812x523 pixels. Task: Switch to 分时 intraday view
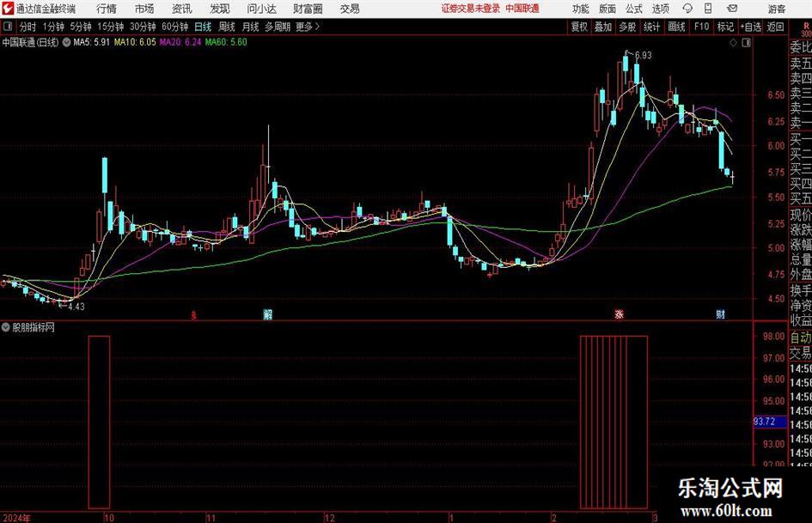point(28,27)
